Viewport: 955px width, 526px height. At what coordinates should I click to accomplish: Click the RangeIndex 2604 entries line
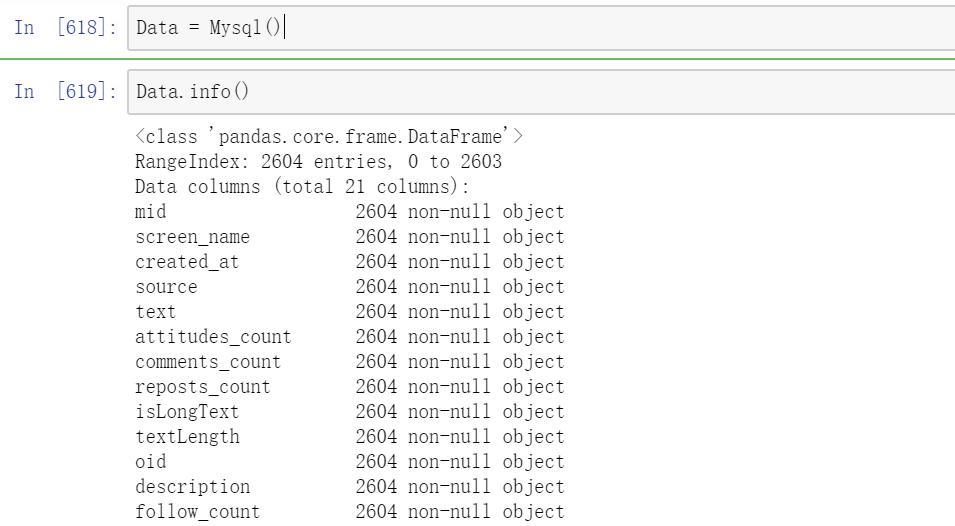click(318, 162)
